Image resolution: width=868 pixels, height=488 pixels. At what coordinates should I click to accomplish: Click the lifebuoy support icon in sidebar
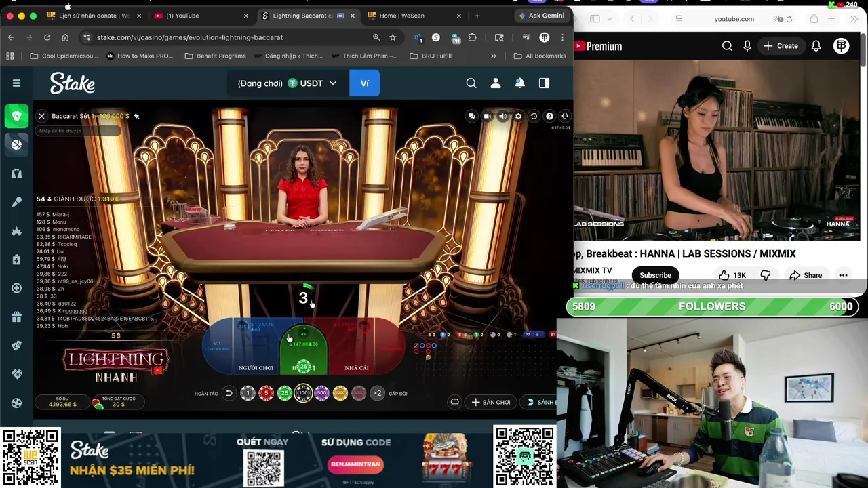(16, 288)
